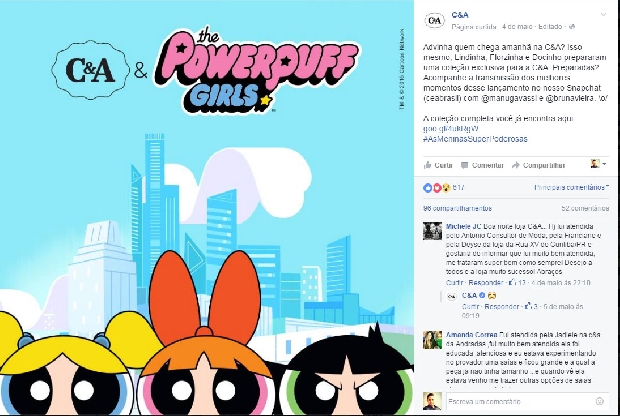Click the Comentar speech bubble icon
This screenshot has height=416, width=620.
(x=465, y=165)
